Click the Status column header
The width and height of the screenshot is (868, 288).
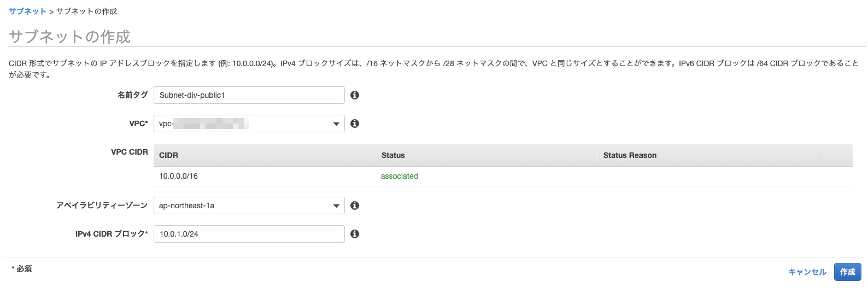486,155
